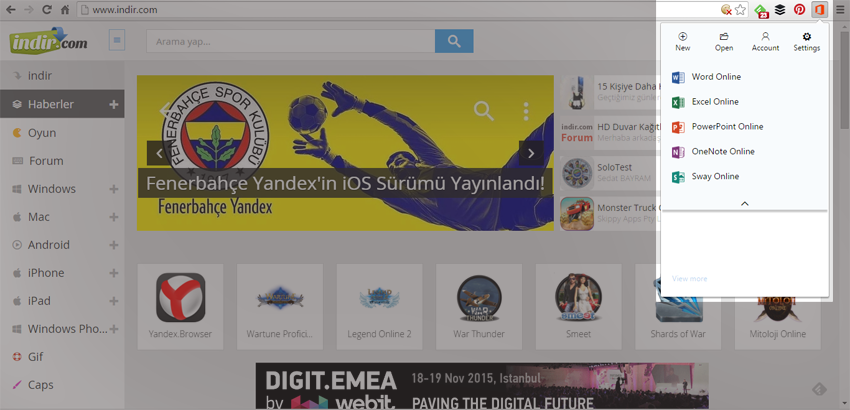Expand the Windows plus sign

[x=114, y=189]
